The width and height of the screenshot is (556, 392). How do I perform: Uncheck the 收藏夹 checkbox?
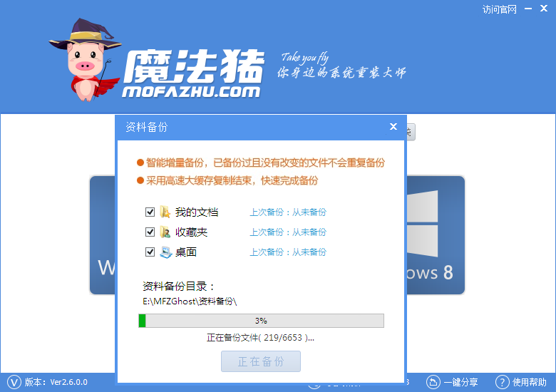point(150,232)
